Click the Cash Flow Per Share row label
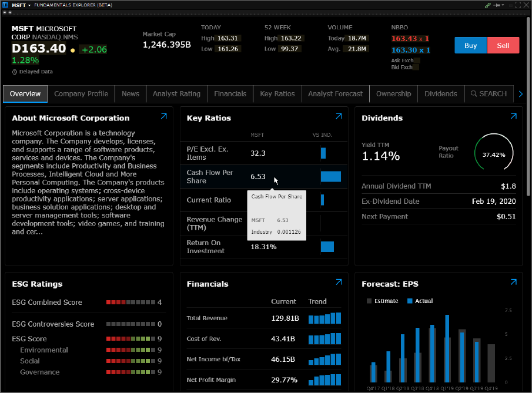This screenshot has width=532, height=393. pyautogui.click(x=210, y=177)
